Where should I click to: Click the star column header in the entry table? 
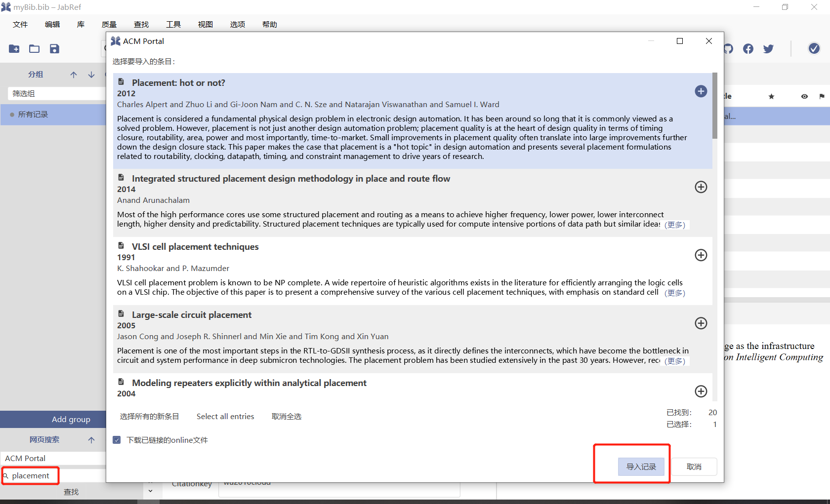(x=771, y=96)
